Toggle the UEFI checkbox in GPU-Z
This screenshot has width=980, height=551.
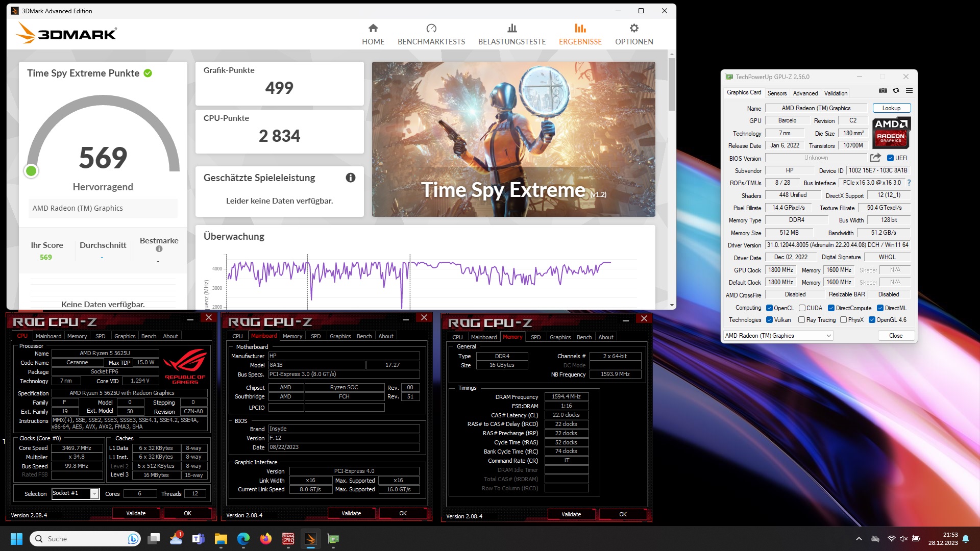890,158
